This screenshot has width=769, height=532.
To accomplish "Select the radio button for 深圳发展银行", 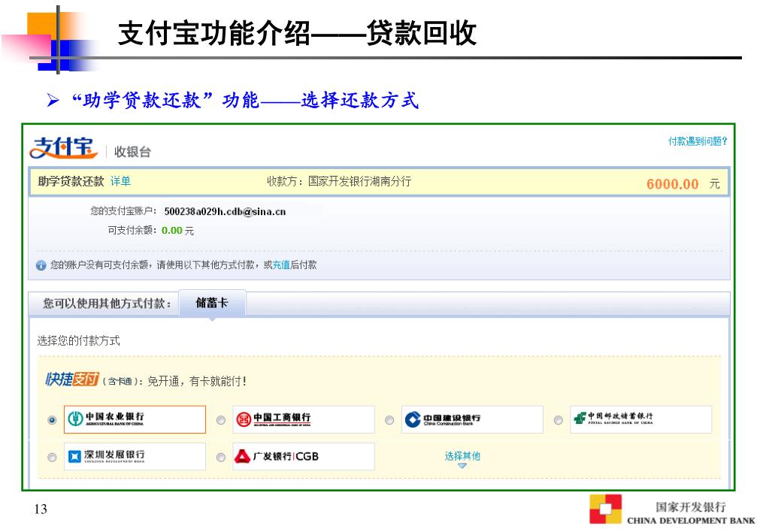I will click(x=52, y=458).
